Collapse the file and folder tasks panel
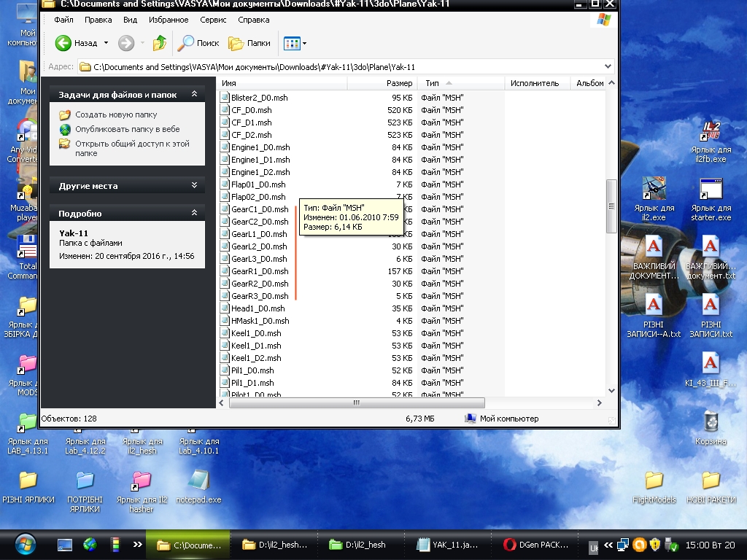747x560 pixels. click(194, 95)
